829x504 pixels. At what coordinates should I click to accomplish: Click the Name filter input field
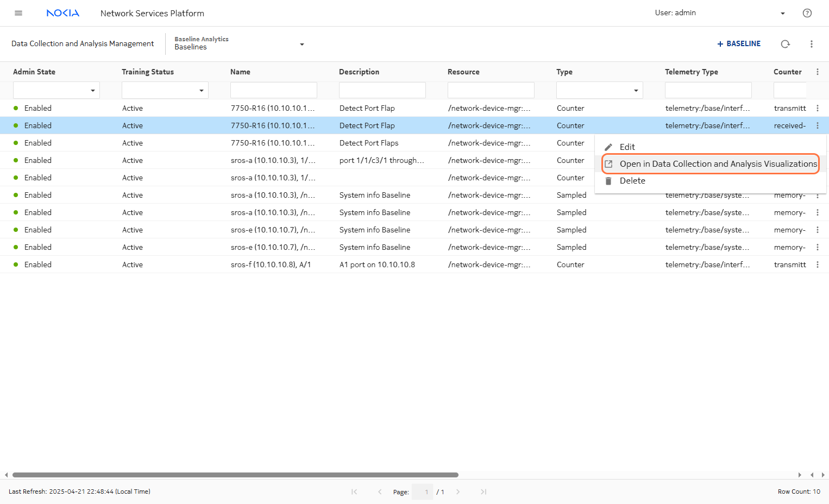[x=273, y=90]
